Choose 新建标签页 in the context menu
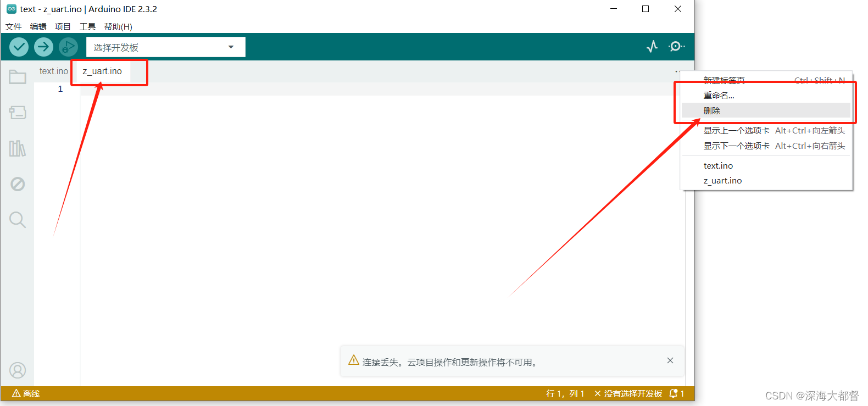 tap(766, 80)
